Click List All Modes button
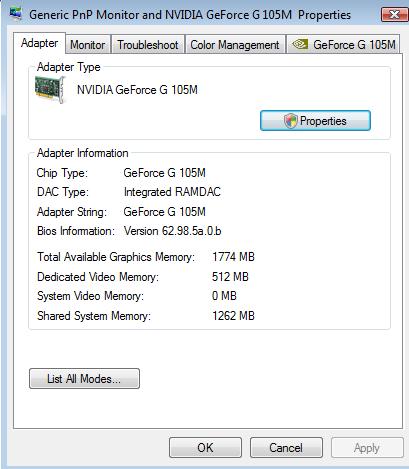The image size is (409, 469). coord(84,379)
